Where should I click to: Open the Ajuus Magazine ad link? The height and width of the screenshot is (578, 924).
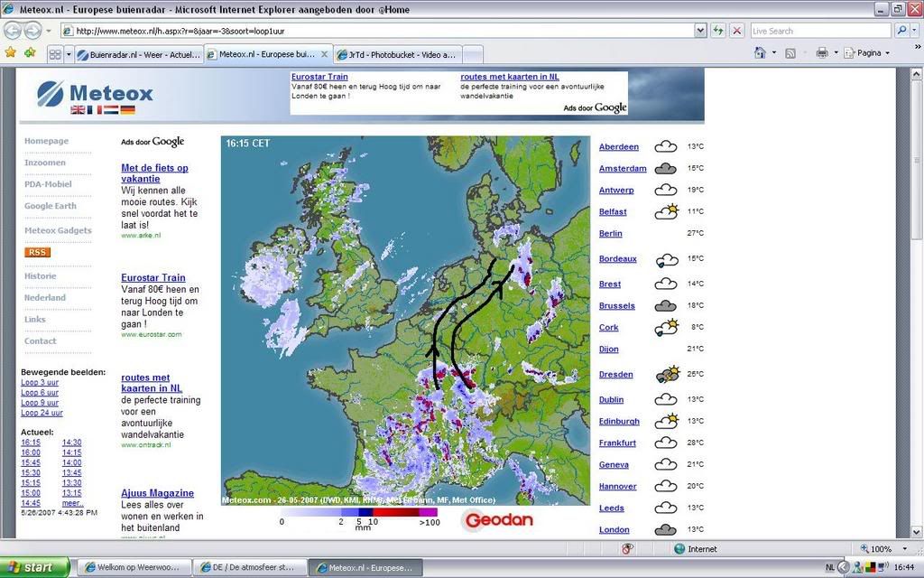click(157, 493)
